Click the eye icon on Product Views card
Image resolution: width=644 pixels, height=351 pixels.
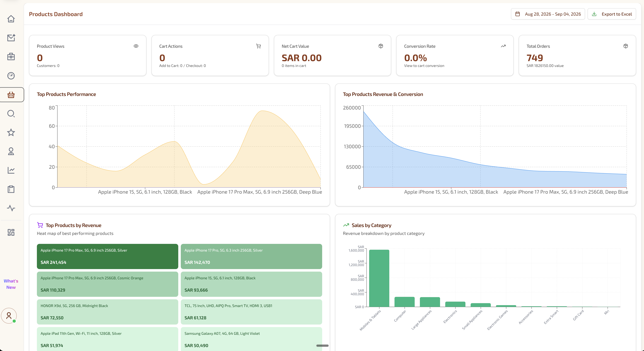point(136,46)
